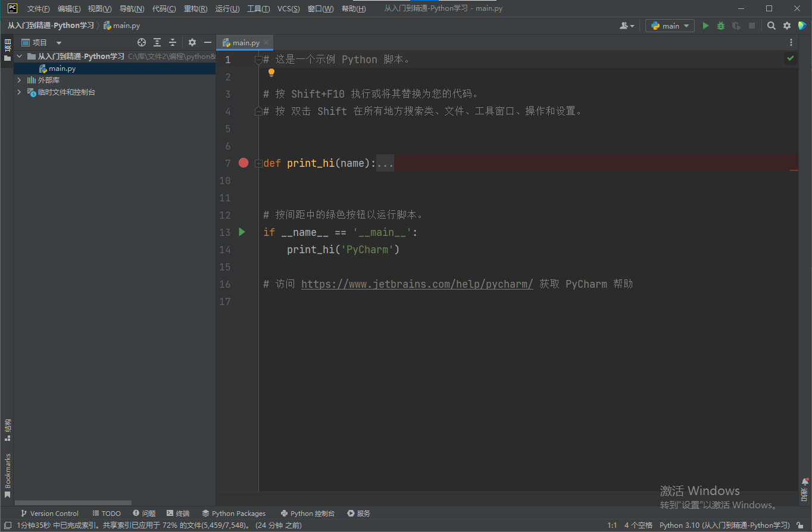Open the main run configuration dropdown

coord(670,26)
